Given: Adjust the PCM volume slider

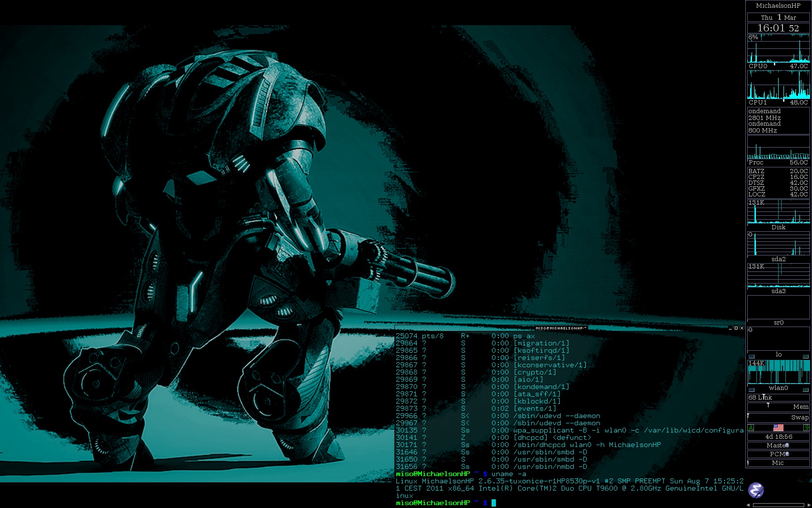Looking at the screenshot, I should point(778,454).
